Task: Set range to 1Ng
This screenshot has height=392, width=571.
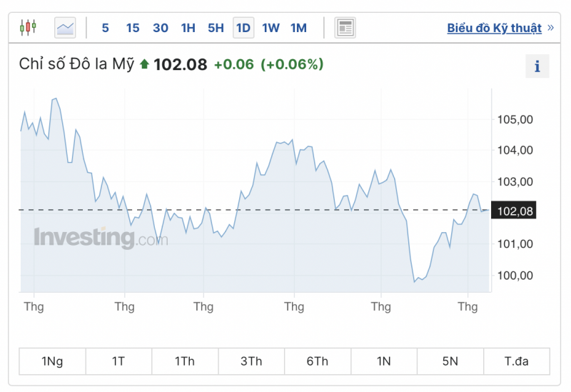Action: click(52, 361)
